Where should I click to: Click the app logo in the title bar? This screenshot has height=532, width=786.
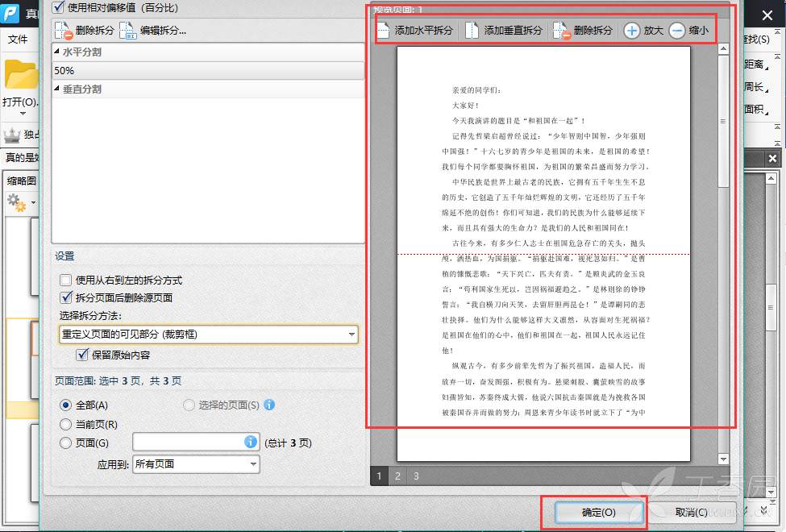pyautogui.click(x=10, y=12)
